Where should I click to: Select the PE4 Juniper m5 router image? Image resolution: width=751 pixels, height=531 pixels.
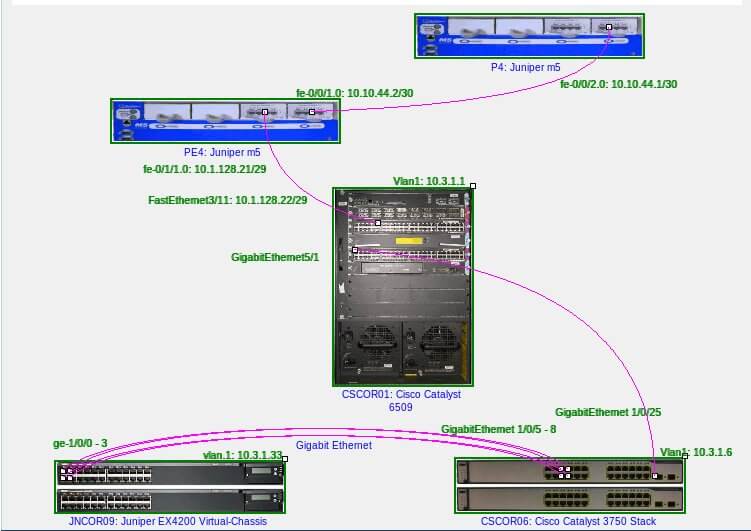226,121
